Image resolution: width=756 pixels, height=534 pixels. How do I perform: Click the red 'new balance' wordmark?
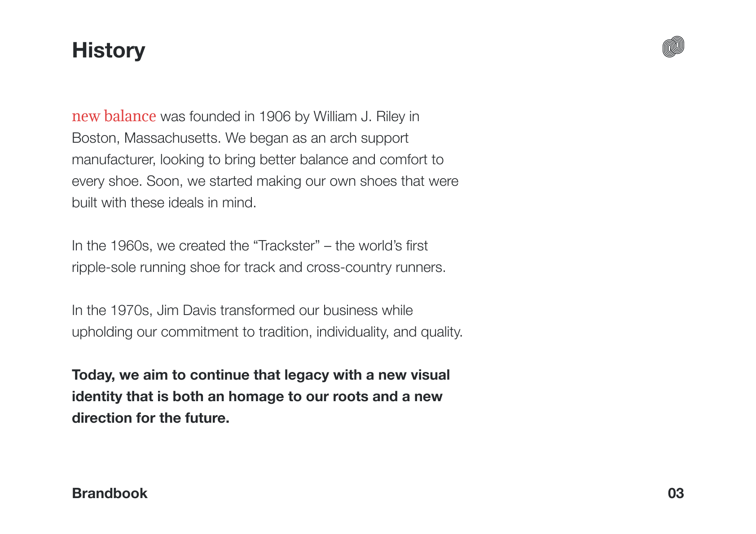114,116
